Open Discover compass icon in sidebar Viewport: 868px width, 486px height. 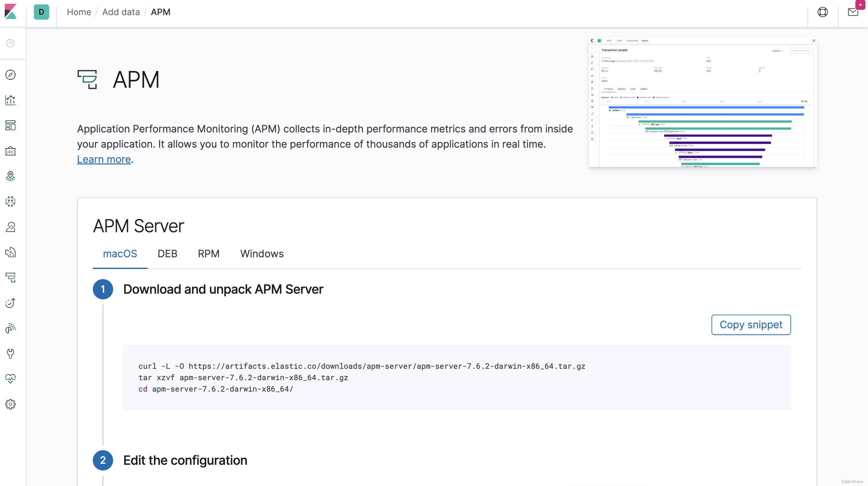10,75
